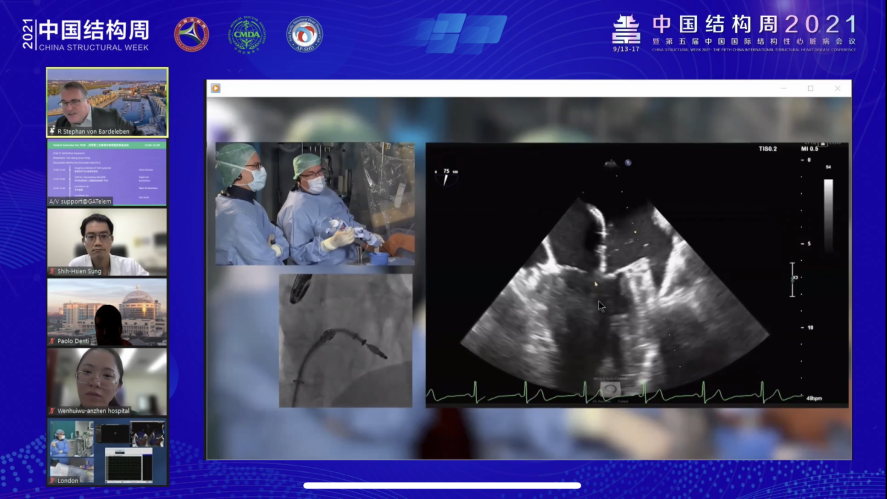Select Paolo Denti's video thumbnail
This screenshot has width=887, height=499.
point(107,312)
